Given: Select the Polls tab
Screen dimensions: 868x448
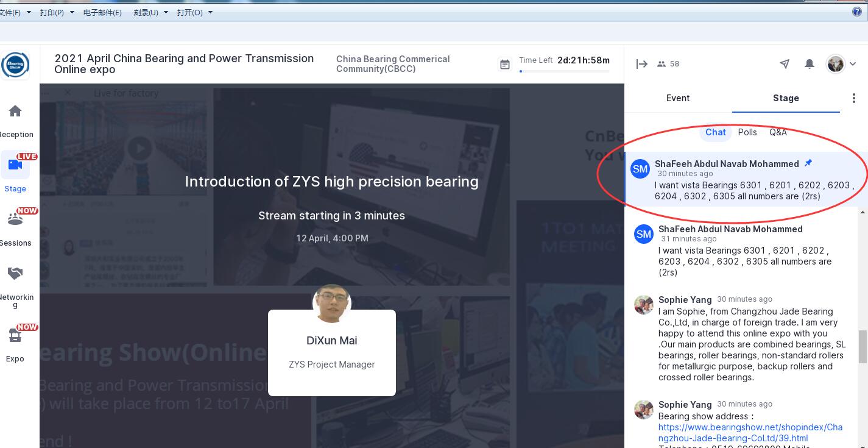Looking at the screenshot, I should coord(747,132).
